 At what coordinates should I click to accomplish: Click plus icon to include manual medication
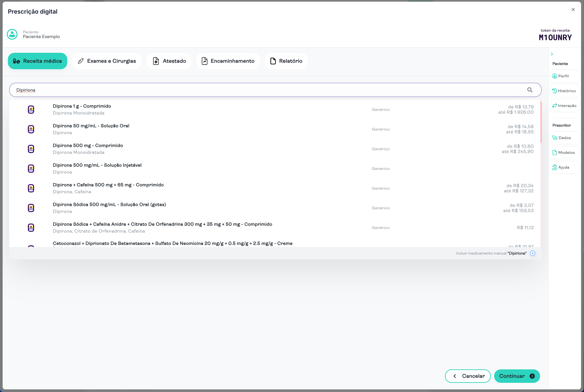[x=533, y=253]
